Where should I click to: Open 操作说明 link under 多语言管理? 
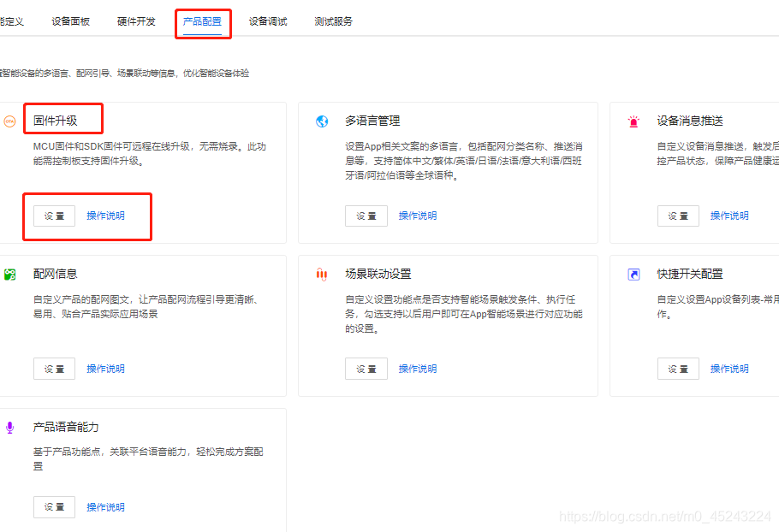(x=418, y=216)
